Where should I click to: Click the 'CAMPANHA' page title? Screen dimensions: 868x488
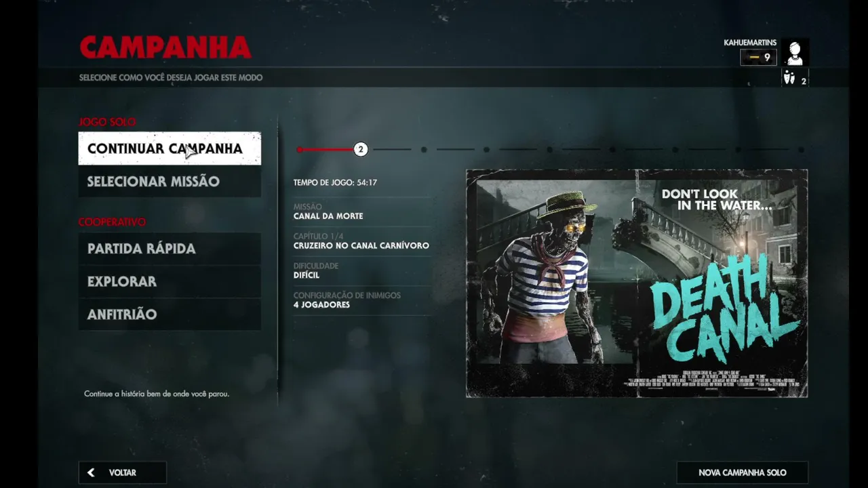point(165,48)
